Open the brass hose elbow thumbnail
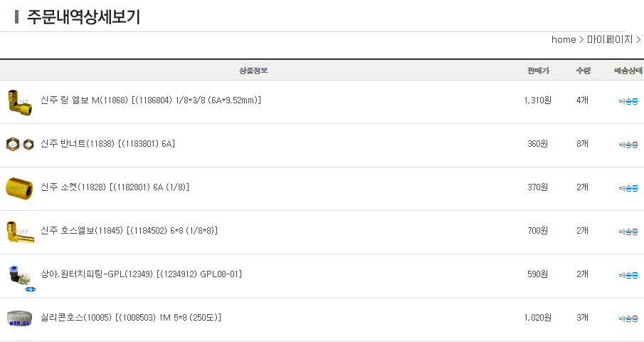The height and width of the screenshot is (342, 644). [20, 232]
